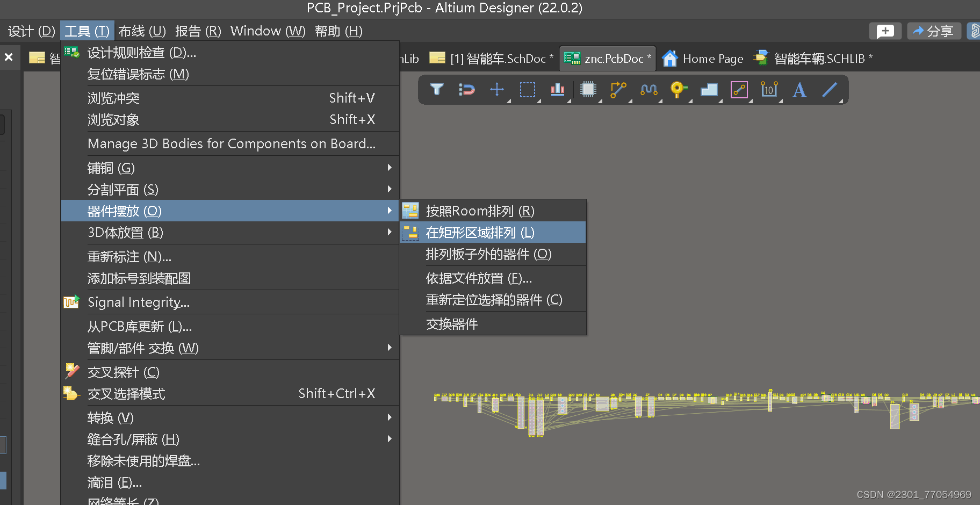Click the selection filter funnel icon
980x505 pixels.
437,90
